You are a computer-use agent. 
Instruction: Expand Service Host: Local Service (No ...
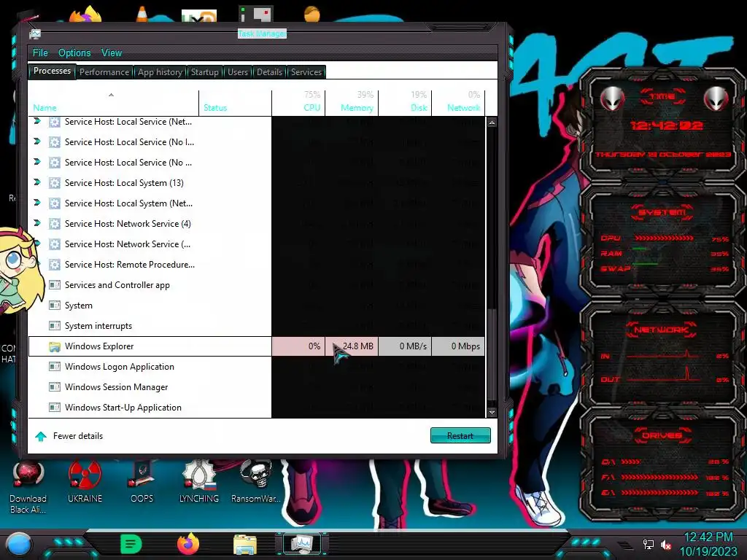tap(37, 162)
